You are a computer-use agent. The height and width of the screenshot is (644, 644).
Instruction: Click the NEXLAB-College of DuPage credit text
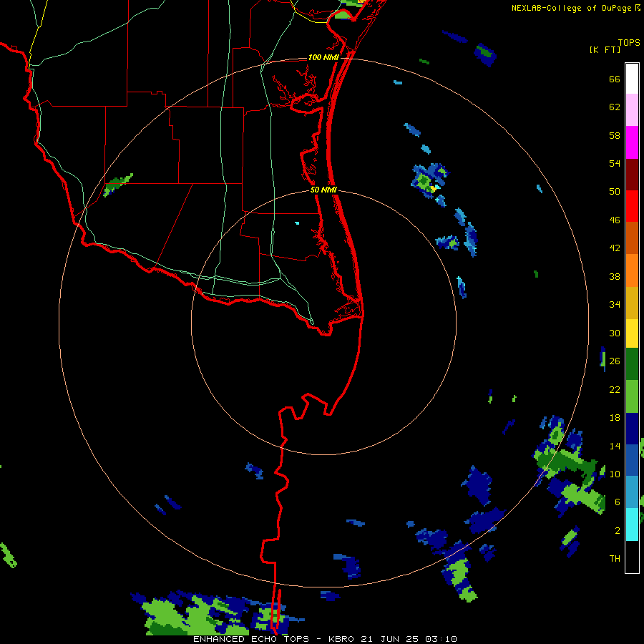571,8
